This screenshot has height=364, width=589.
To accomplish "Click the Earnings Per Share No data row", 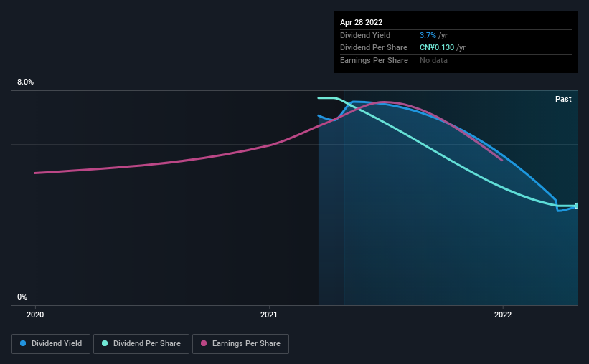I will click(x=456, y=60).
